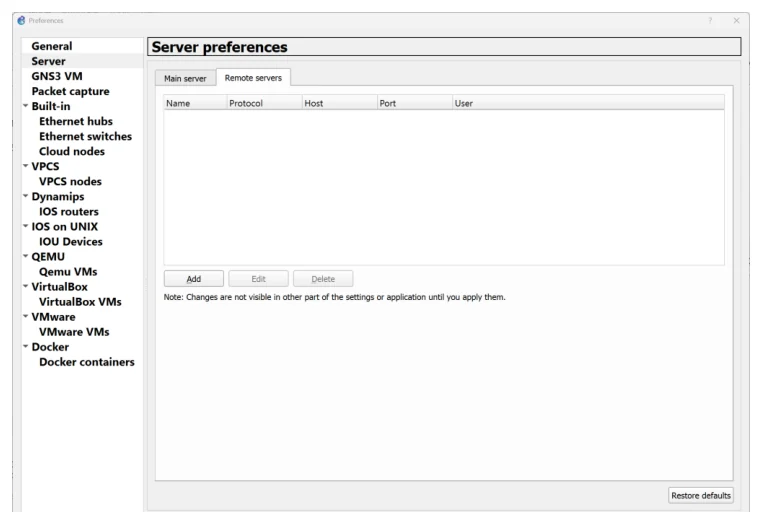Sort remote servers by Host column

(340, 103)
